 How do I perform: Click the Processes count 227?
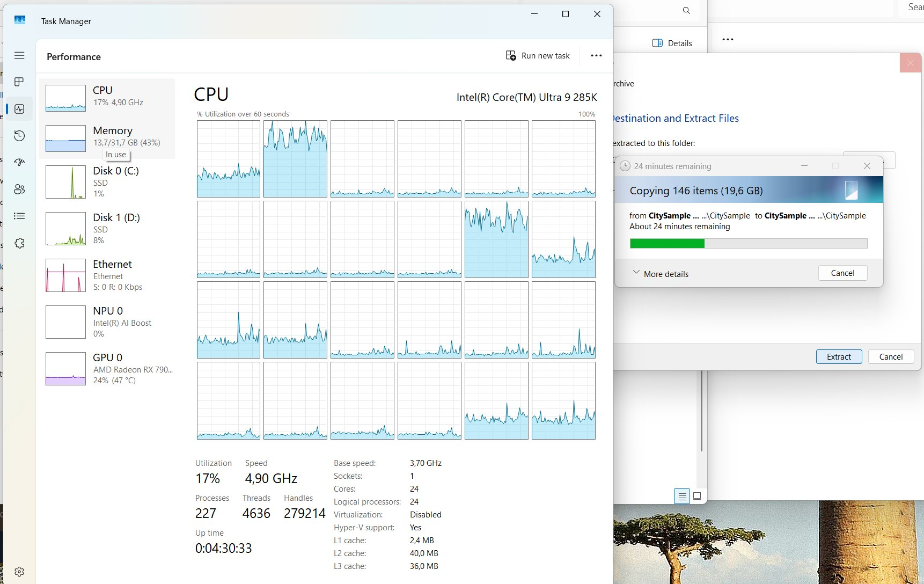(206, 513)
